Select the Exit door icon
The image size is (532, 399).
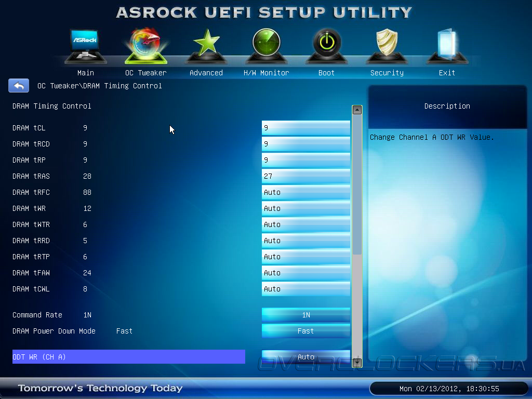coord(447,46)
